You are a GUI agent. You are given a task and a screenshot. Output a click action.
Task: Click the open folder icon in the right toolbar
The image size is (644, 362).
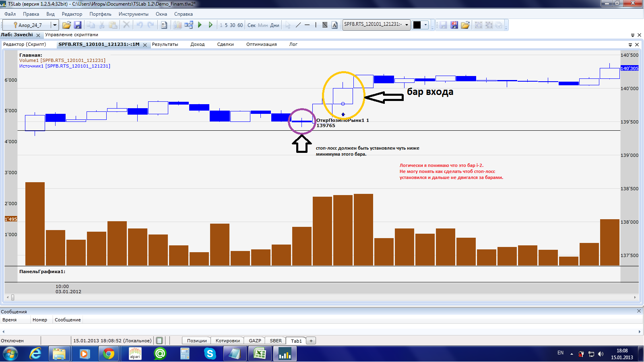(465, 25)
